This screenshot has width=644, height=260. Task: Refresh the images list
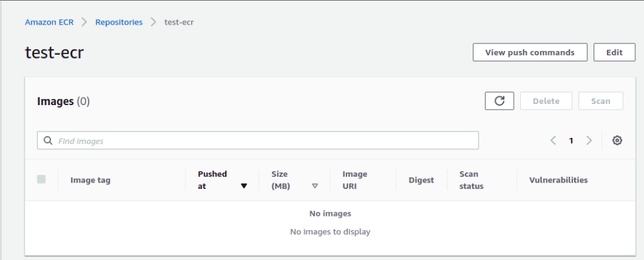tap(499, 101)
